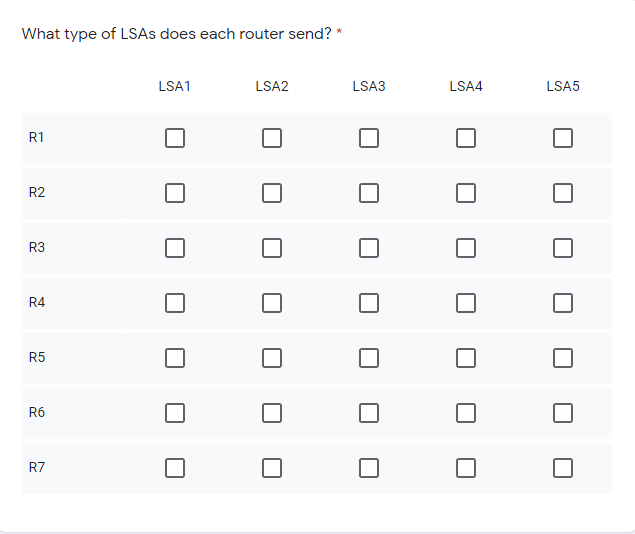Check LSA3 box for R5
635x534 pixels.
(x=369, y=358)
